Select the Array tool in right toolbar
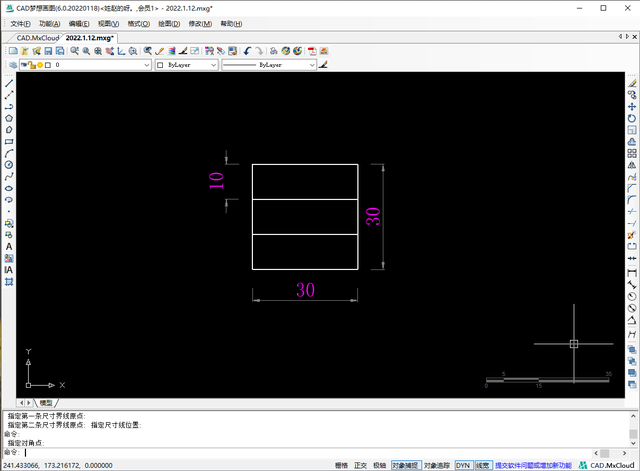This screenshot has height=471, width=640. pyautogui.click(x=632, y=153)
